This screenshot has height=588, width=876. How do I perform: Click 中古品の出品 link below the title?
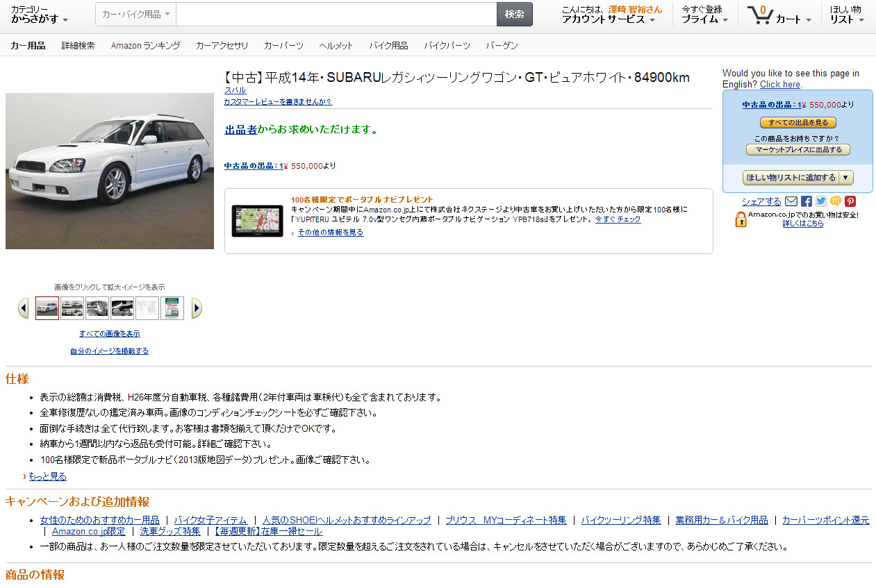coord(253,166)
